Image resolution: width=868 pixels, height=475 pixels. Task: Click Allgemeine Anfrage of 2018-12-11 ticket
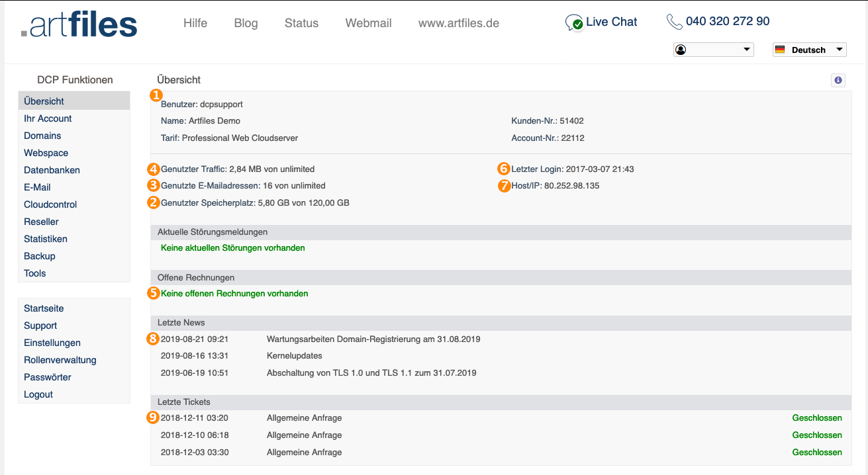305,418
